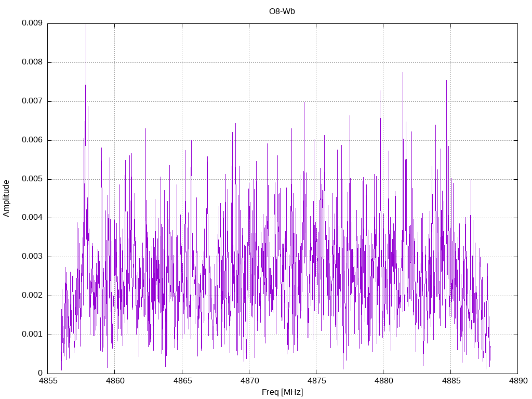Click the 0.003 y-axis tick label
Viewport: 532px width, 399px height.
click(32, 257)
